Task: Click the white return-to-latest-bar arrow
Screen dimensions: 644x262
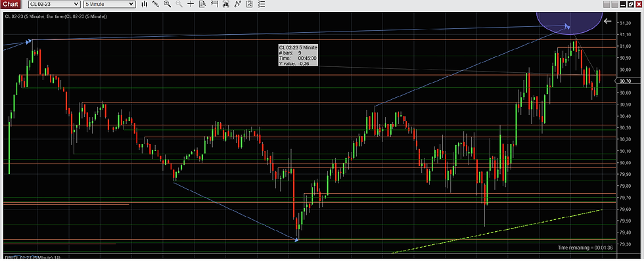Action: point(608,21)
